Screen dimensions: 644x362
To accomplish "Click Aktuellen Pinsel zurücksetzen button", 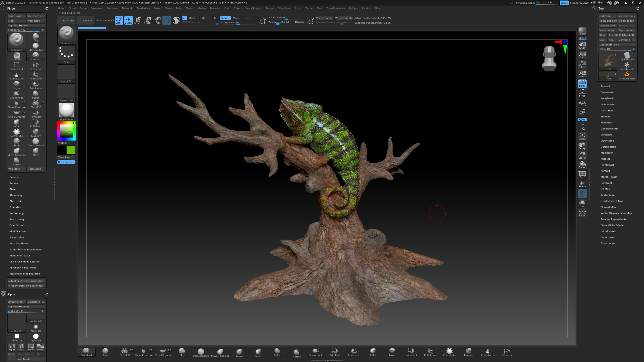I will point(26,281).
